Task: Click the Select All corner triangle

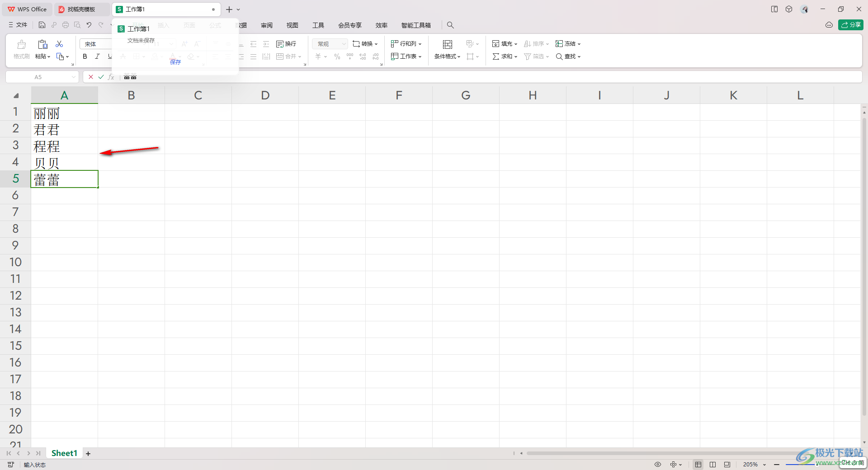Action: click(x=16, y=95)
